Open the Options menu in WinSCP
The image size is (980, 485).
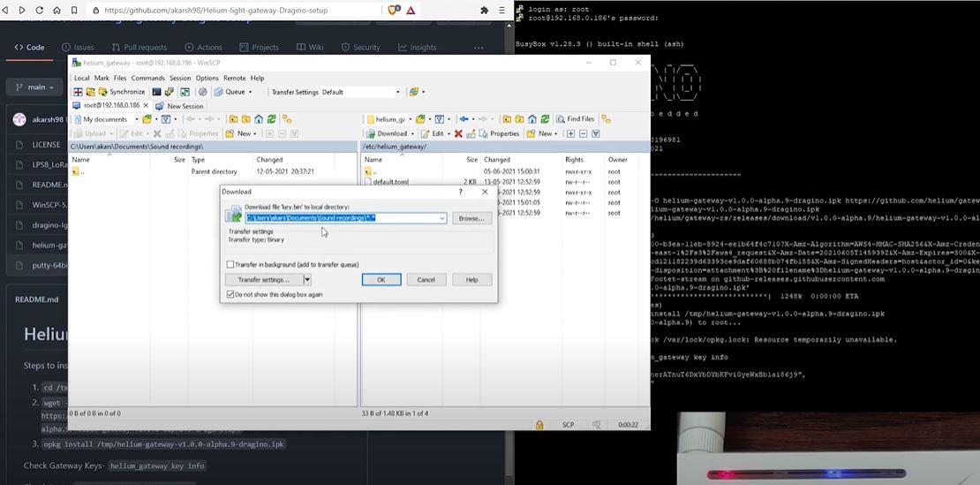click(x=207, y=78)
